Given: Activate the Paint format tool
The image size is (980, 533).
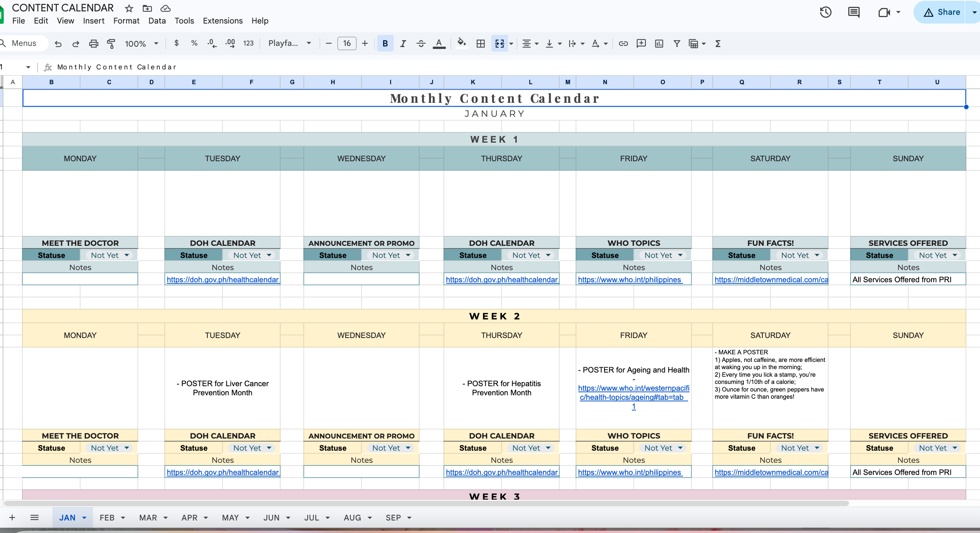Looking at the screenshot, I should (x=111, y=44).
